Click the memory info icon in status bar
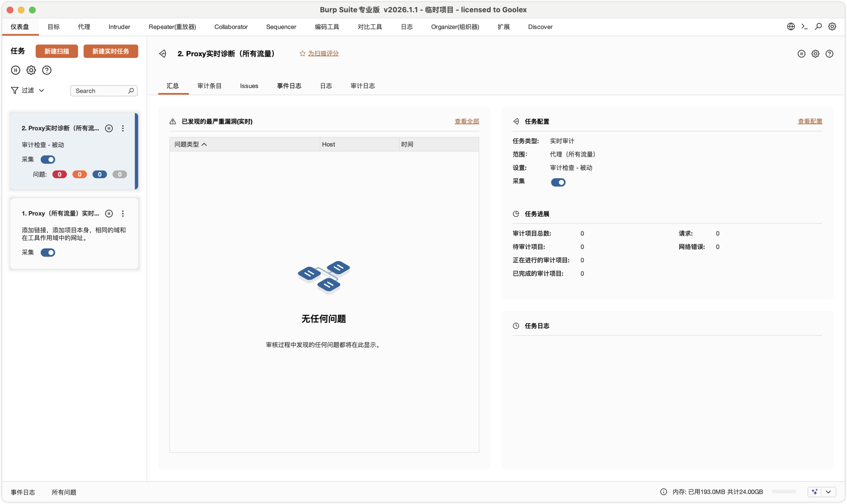Viewport: 847px width, 504px height. [663, 492]
